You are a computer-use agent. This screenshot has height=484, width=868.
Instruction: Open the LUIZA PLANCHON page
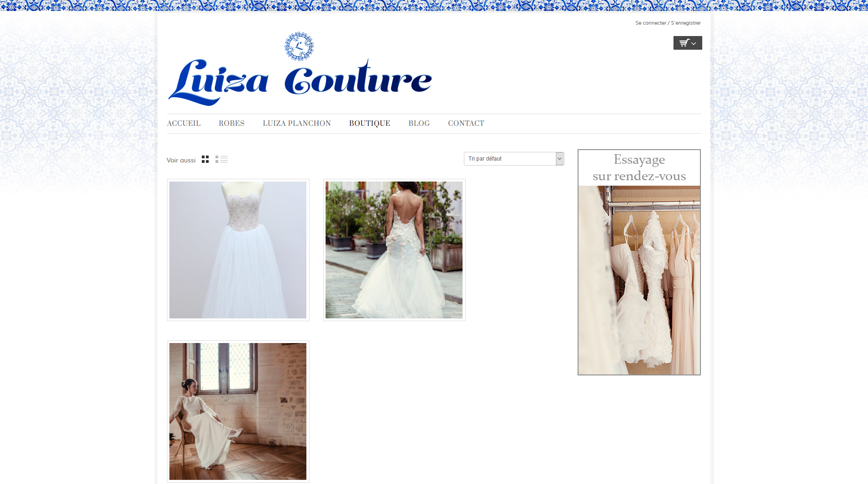(297, 124)
